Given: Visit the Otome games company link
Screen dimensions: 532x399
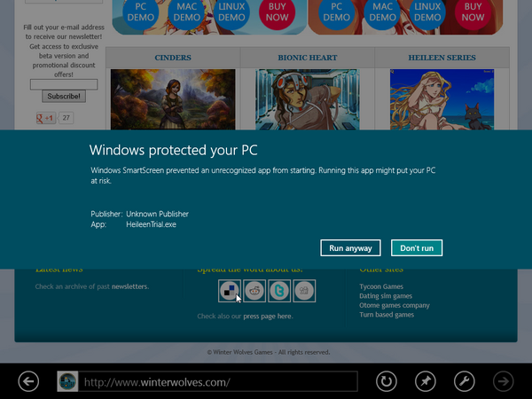Looking at the screenshot, I should 395,305.
